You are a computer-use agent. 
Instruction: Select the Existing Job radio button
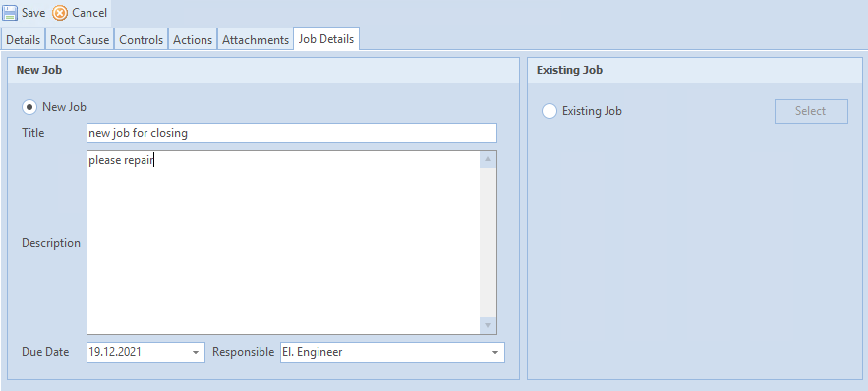[x=550, y=111]
